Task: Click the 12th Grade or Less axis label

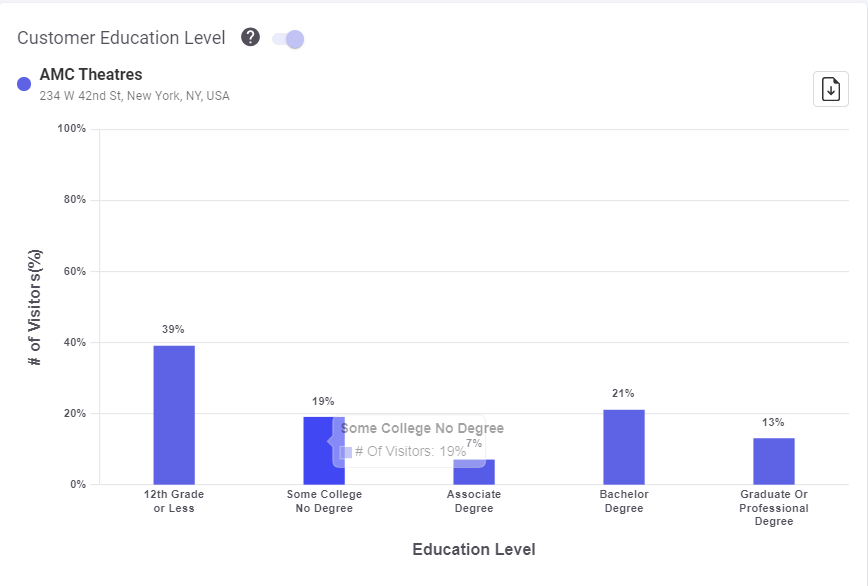Action: tap(174, 501)
